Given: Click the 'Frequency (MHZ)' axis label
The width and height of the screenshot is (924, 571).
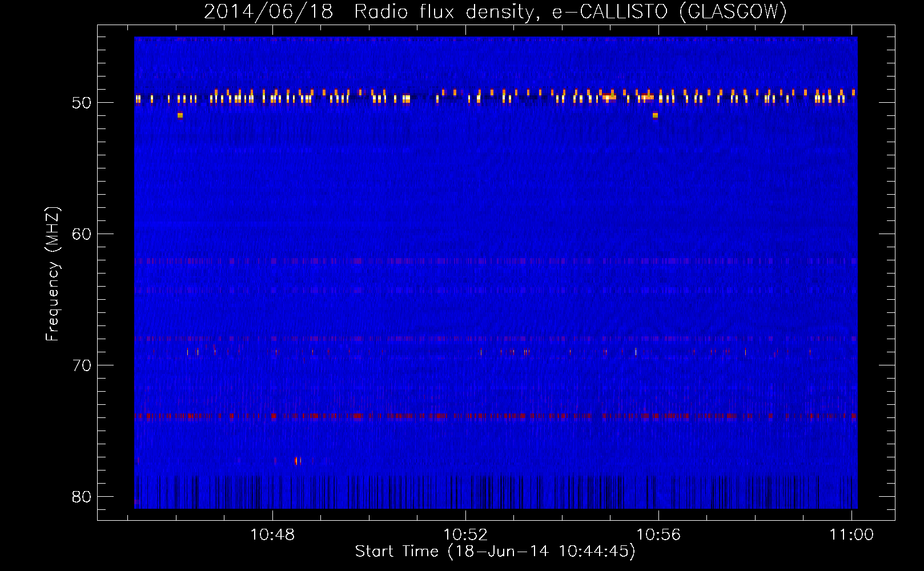Looking at the screenshot, I should coord(53,274).
